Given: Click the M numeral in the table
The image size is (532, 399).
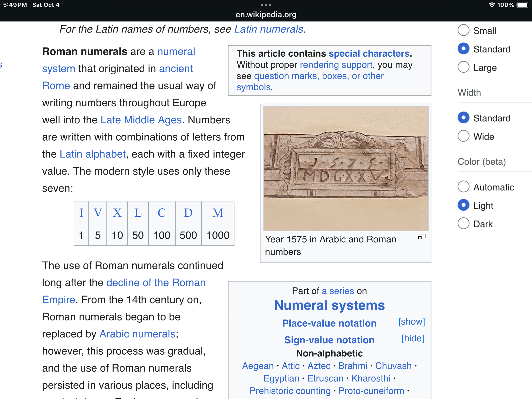Looking at the screenshot, I should click(x=218, y=213).
